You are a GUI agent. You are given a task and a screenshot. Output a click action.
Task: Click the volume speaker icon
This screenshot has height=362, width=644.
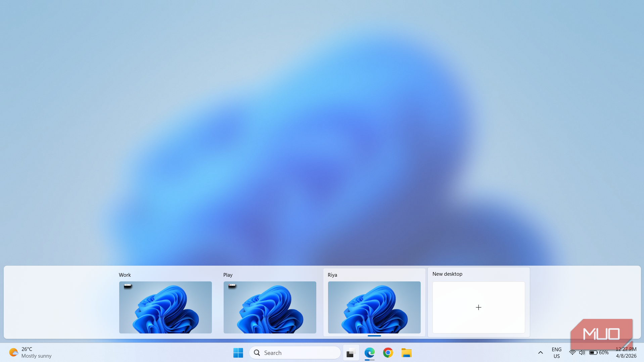coord(582,353)
